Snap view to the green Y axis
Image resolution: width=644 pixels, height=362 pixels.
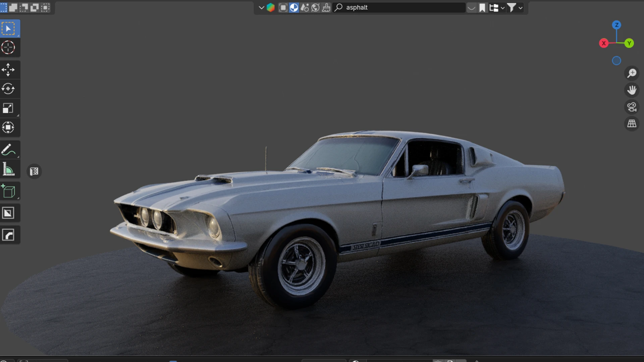pos(629,43)
